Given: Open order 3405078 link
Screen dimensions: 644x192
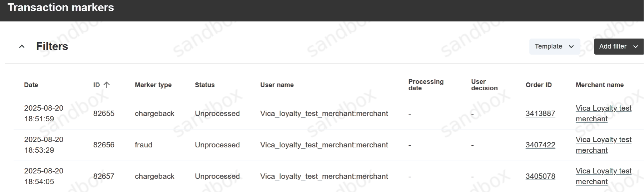Looking at the screenshot, I should click(540, 176).
